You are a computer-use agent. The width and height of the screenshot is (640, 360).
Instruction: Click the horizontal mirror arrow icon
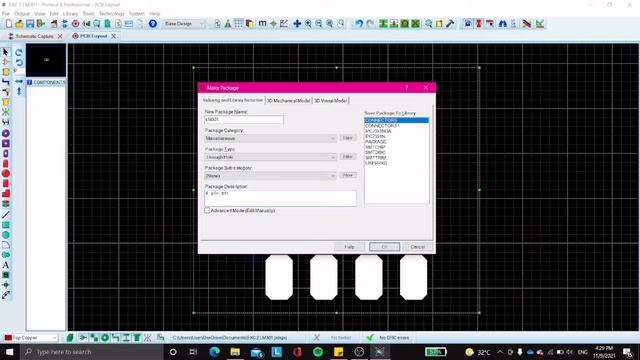19,82
